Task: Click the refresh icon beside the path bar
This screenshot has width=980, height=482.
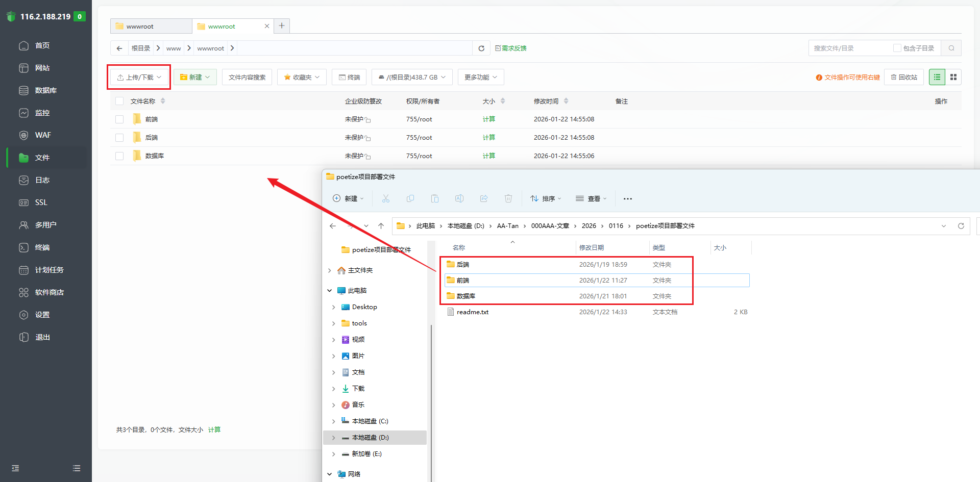Action: click(x=481, y=48)
